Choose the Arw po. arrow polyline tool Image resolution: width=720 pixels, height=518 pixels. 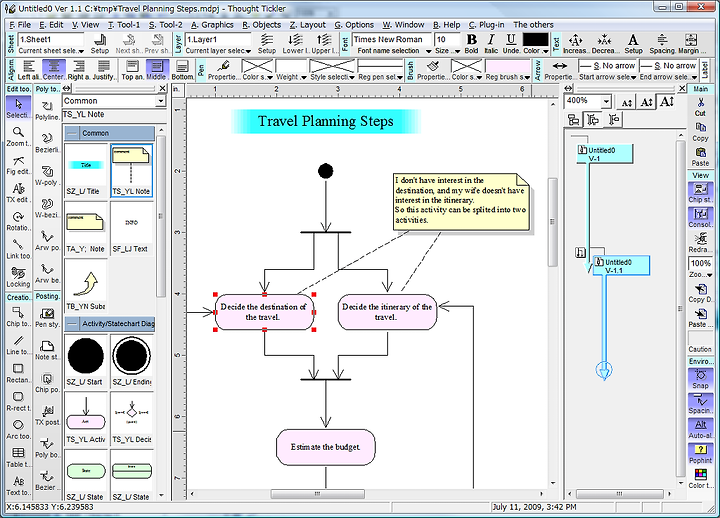47,241
